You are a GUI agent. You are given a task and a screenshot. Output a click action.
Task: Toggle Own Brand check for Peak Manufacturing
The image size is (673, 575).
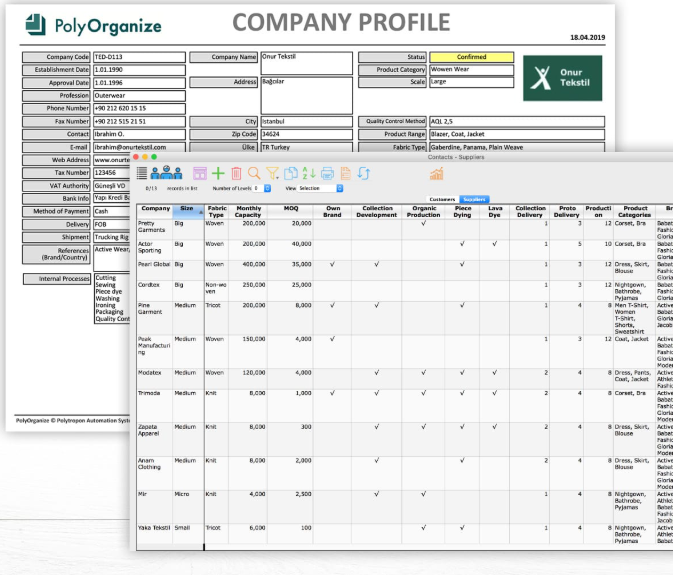click(332, 339)
